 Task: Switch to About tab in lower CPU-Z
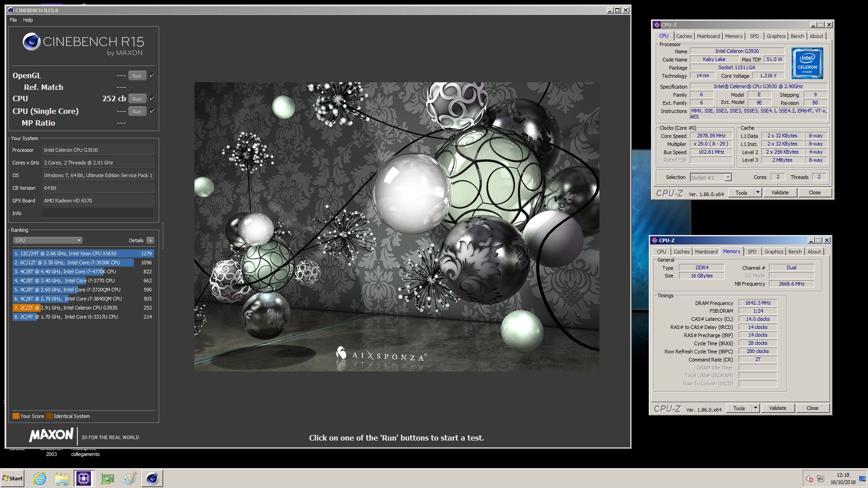(x=814, y=252)
